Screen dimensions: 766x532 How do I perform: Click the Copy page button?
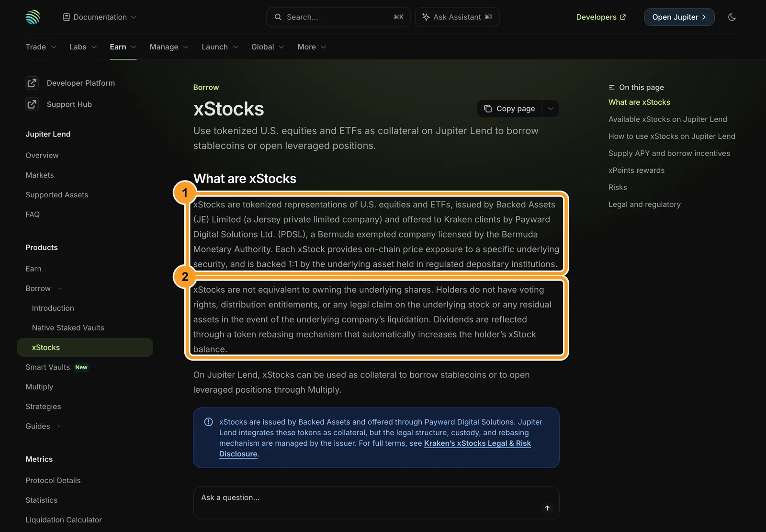coord(509,109)
